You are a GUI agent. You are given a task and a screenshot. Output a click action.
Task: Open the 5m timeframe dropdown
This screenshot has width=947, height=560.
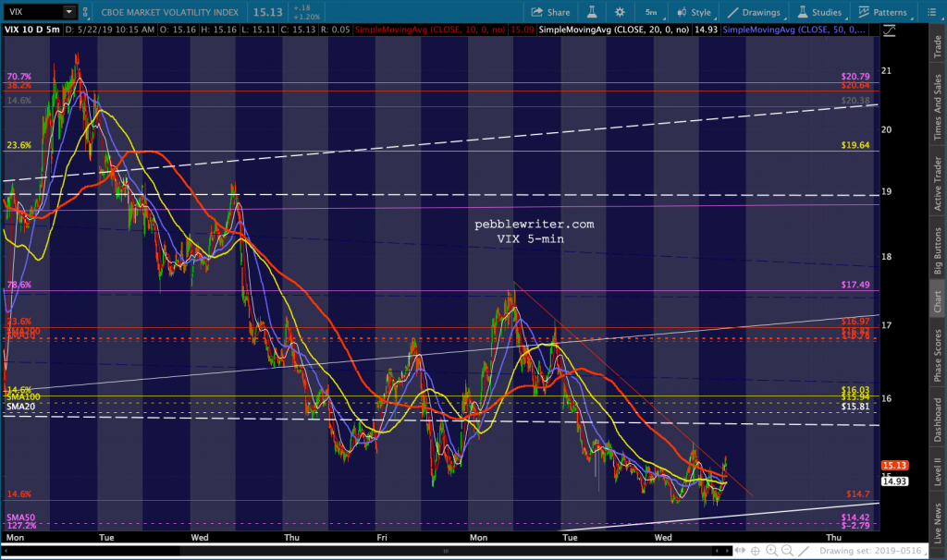click(652, 12)
